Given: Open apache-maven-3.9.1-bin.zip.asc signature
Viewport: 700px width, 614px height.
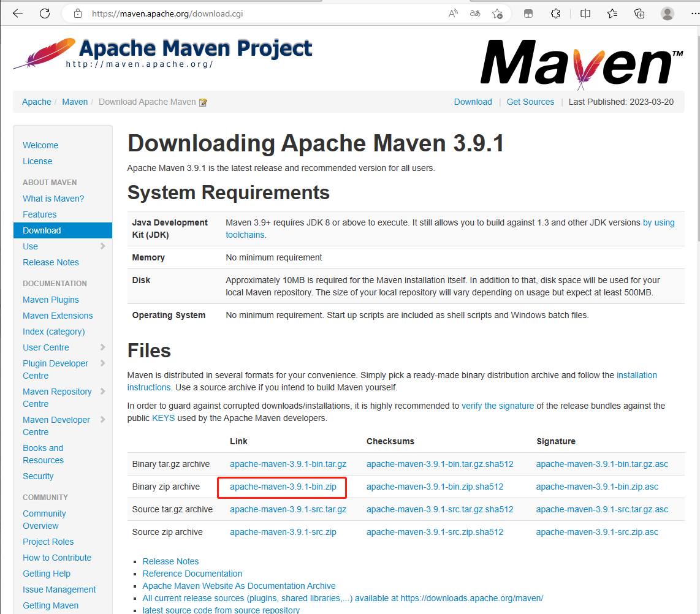Looking at the screenshot, I should pos(597,487).
